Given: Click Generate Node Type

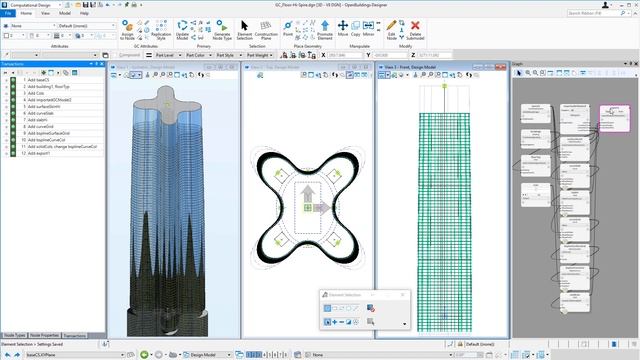Looking at the screenshot, I should point(222,30).
